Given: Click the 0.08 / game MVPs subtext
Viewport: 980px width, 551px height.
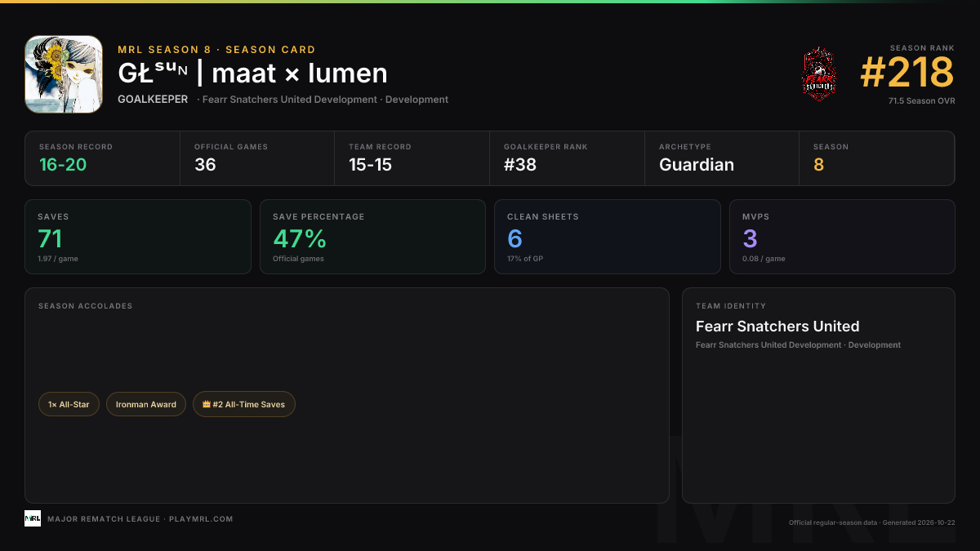Looking at the screenshot, I should 764,259.
